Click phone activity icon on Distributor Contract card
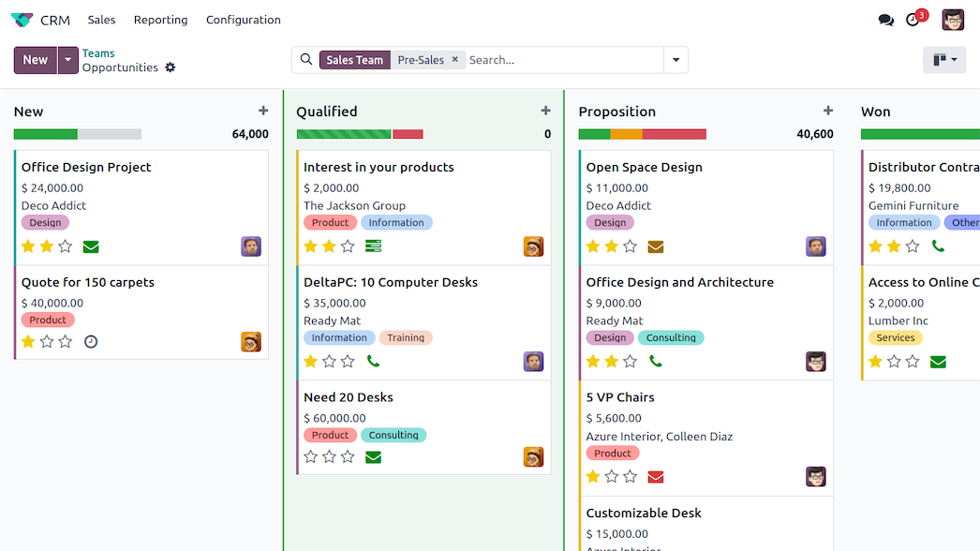The width and height of the screenshot is (980, 551). (938, 246)
